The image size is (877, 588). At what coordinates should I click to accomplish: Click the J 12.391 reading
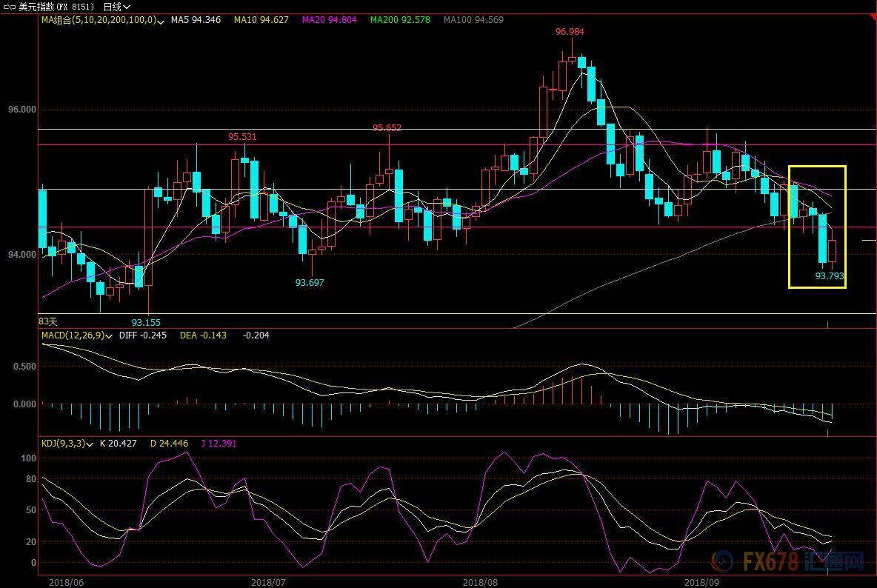219,444
